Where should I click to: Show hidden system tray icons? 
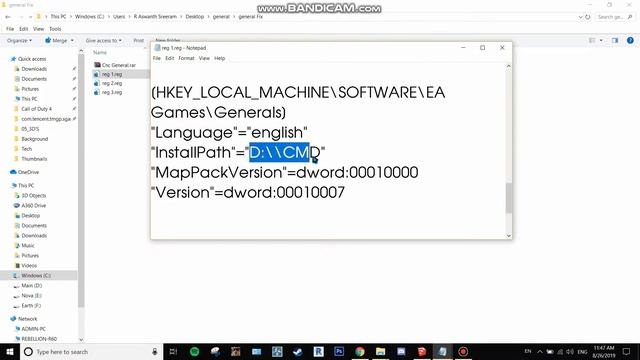pyautogui.click(x=540, y=351)
